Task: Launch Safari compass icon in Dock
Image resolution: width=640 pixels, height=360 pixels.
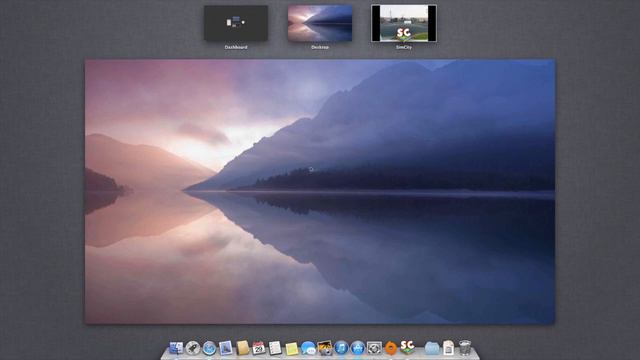Action: (x=209, y=348)
